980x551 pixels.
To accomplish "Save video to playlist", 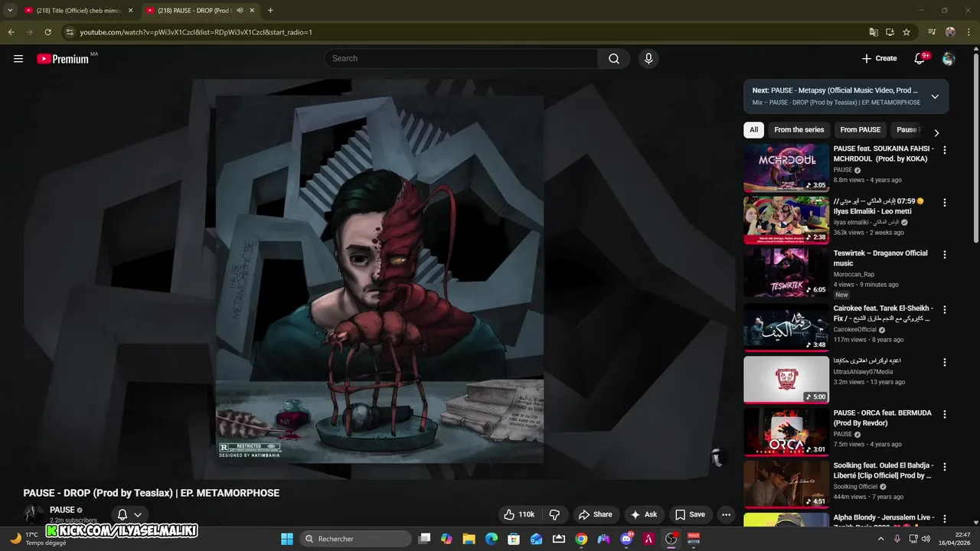I will click(x=690, y=514).
